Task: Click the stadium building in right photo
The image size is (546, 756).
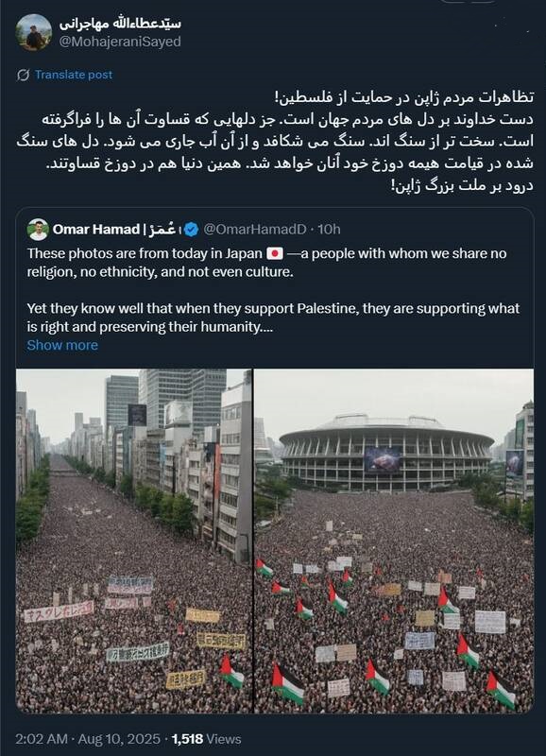Action: click(x=386, y=453)
